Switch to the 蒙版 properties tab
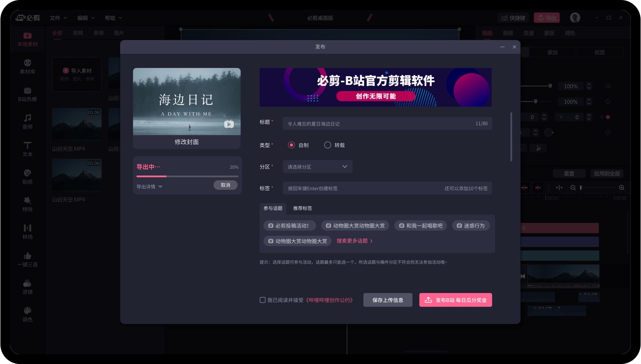Viewport: 641px width, 364px height. (x=549, y=33)
